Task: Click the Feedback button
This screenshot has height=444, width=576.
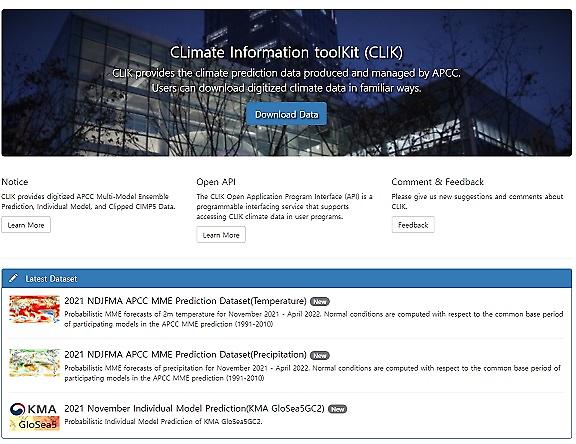Action: 413,225
